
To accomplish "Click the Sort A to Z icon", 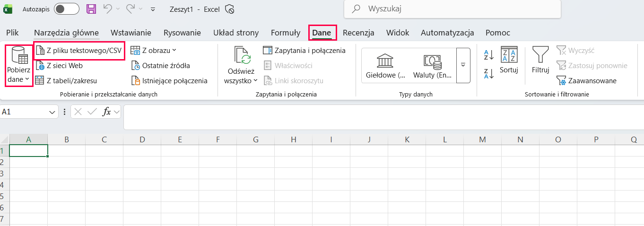I will 488,55.
